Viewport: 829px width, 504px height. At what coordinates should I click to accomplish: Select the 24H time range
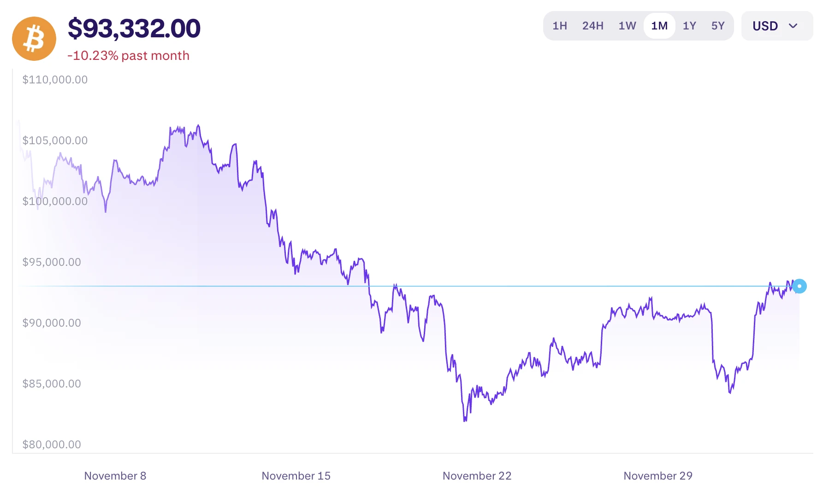coord(592,26)
